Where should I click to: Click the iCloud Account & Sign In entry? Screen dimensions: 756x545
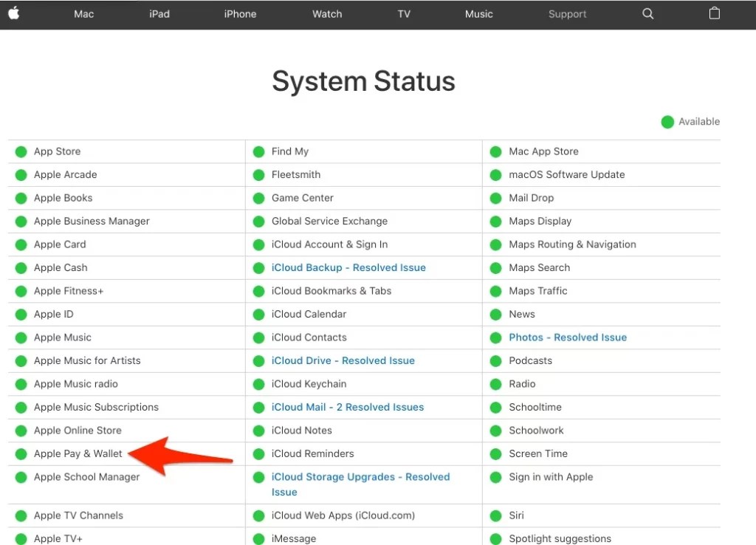pyautogui.click(x=329, y=244)
